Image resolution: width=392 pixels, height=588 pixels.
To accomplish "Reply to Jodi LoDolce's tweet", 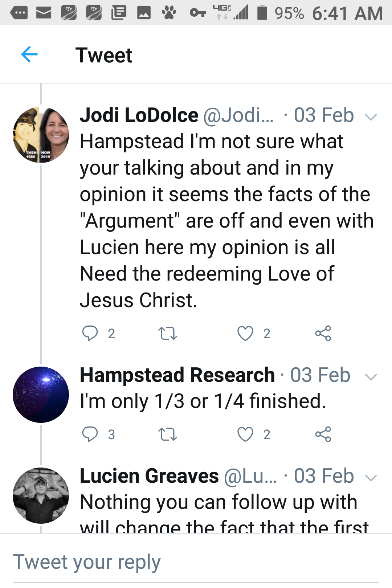I will pos(90,333).
